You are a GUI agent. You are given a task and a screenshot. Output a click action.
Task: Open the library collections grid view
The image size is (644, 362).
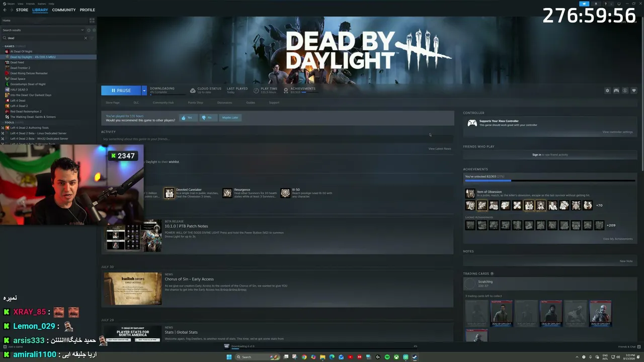click(92, 21)
